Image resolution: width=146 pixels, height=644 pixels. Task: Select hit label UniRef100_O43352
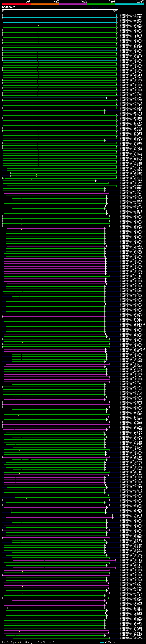coord(131,402)
